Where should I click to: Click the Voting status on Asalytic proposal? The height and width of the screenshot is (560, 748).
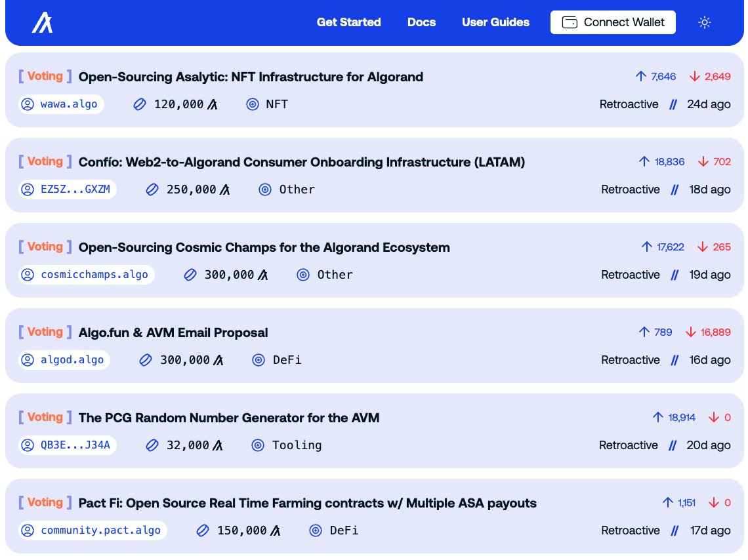click(x=45, y=76)
